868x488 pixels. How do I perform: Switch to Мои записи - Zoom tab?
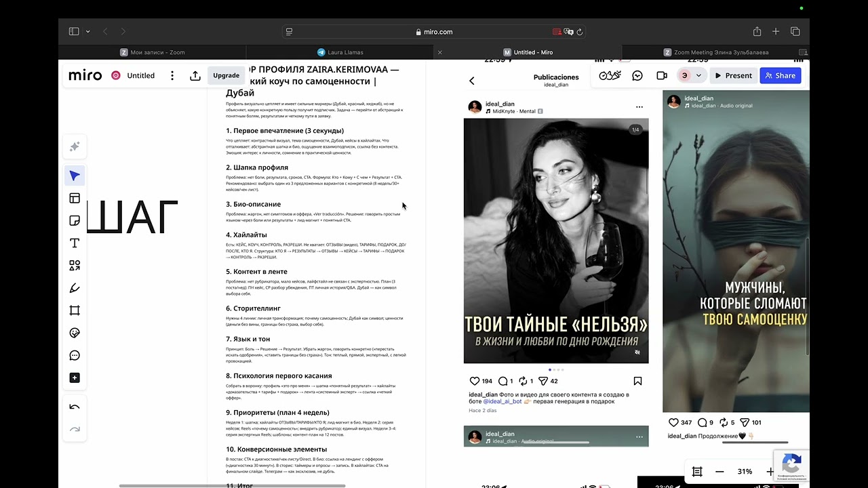[153, 52]
